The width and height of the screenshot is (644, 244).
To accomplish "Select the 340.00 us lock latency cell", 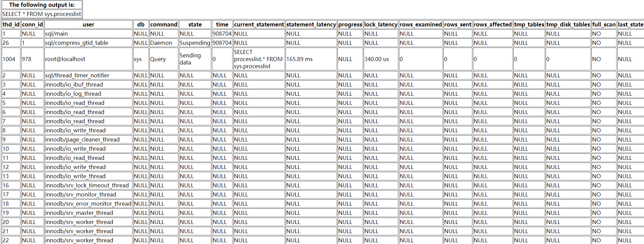I will [381, 59].
